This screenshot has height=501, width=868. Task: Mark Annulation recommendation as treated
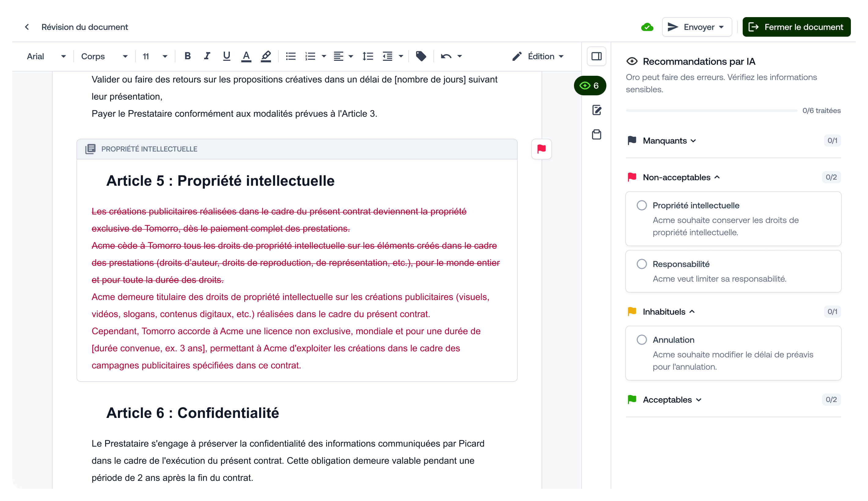point(642,340)
